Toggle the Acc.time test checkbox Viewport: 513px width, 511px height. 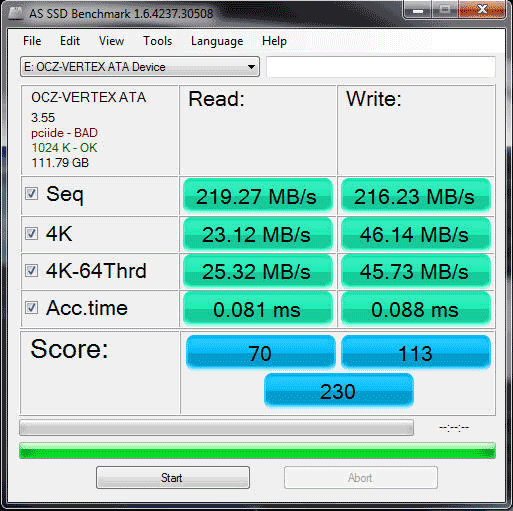point(31,307)
